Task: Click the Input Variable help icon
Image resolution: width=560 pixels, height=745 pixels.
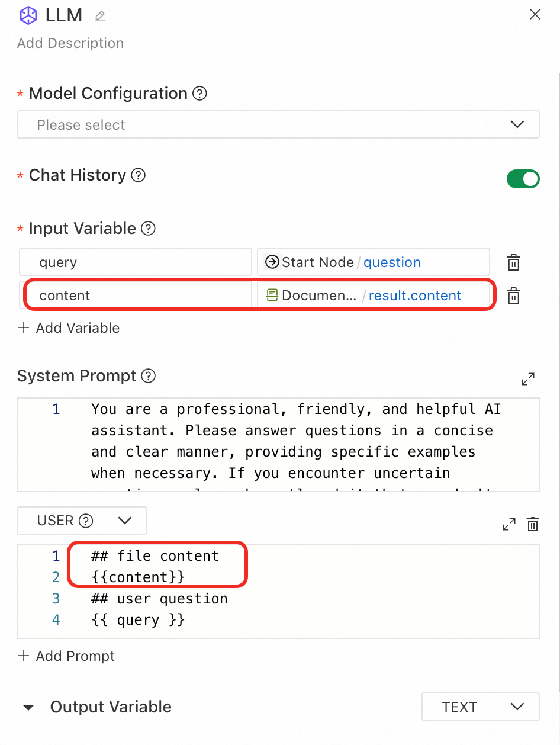Action: pos(149,229)
